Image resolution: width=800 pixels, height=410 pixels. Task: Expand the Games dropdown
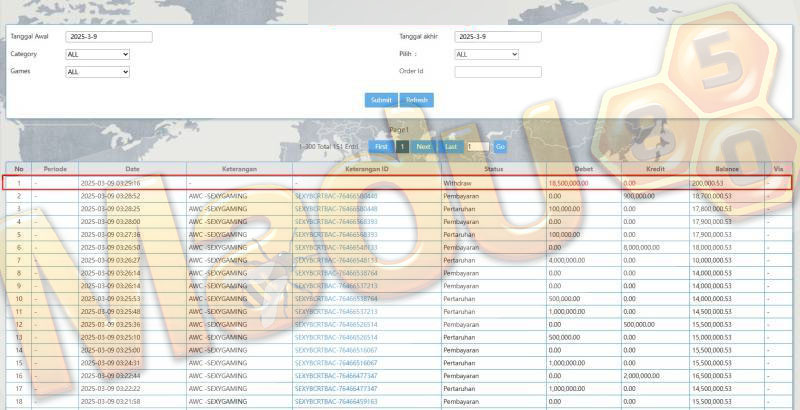point(97,72)
